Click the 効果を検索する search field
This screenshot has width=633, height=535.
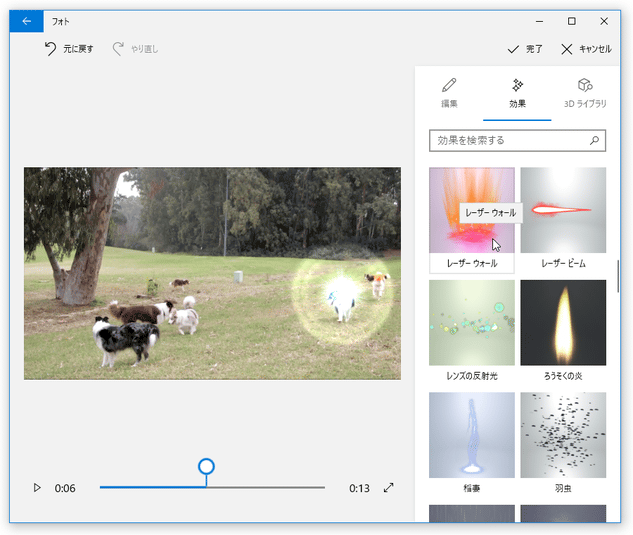point(508,141)
